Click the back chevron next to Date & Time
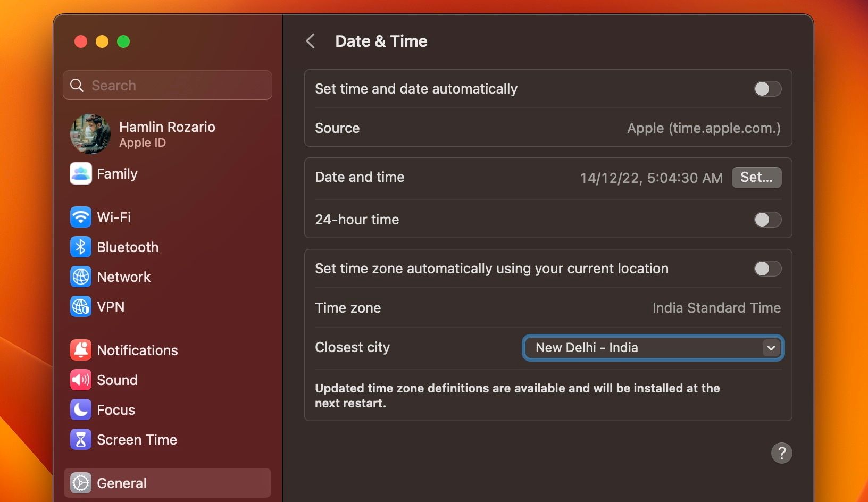Screen dimensions: 868x502 311,41
